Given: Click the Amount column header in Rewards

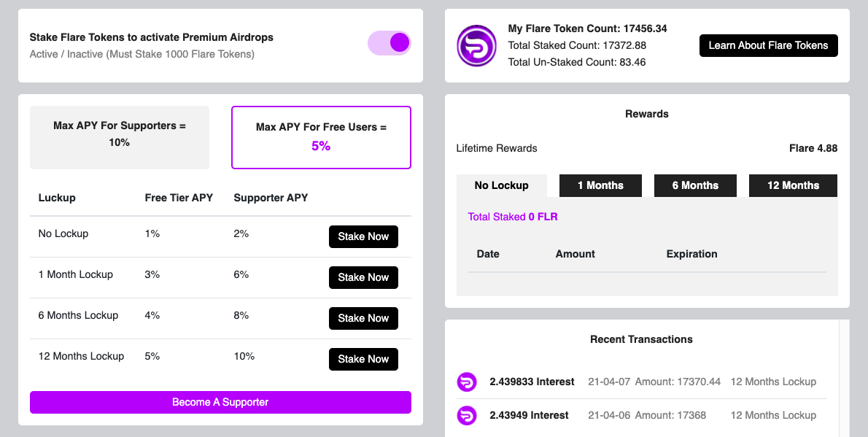Looking at the screenshot, I should click(x=576, y=254).
